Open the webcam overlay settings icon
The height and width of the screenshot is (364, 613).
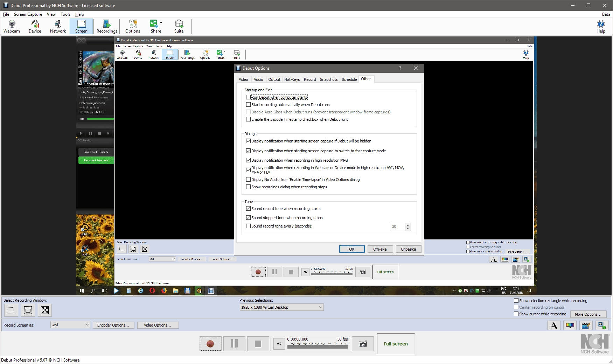click(x=602, y=325)
